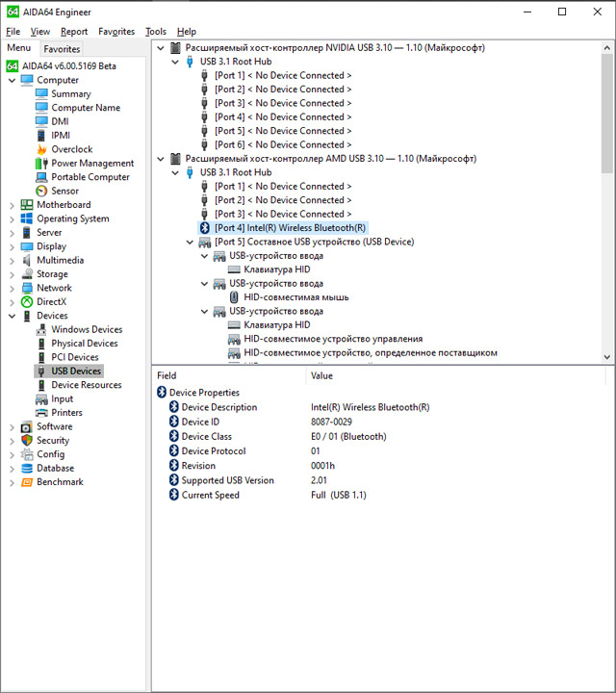Click the Database icon in sidebar

click(x=27, y=468)
